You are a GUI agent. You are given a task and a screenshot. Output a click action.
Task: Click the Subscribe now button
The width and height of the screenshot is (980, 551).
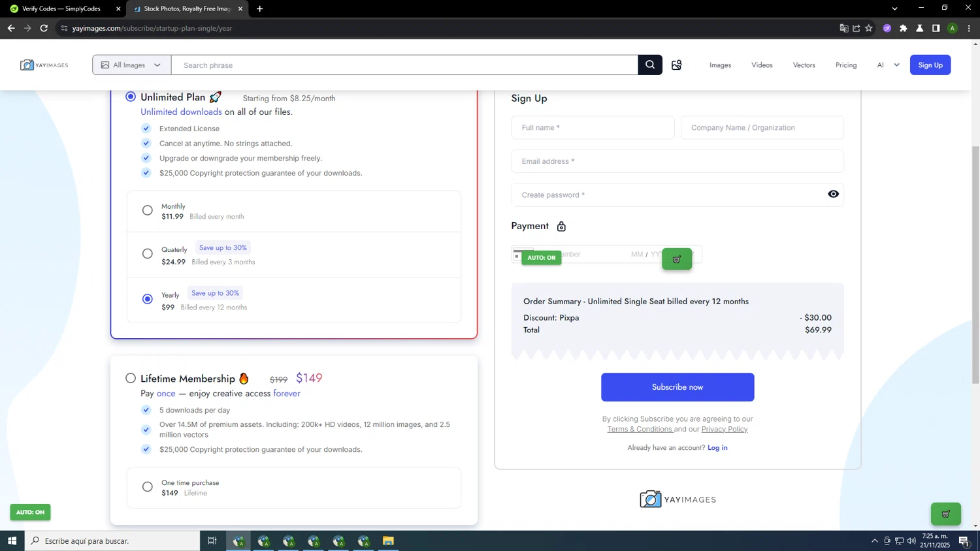coord(678,387)
